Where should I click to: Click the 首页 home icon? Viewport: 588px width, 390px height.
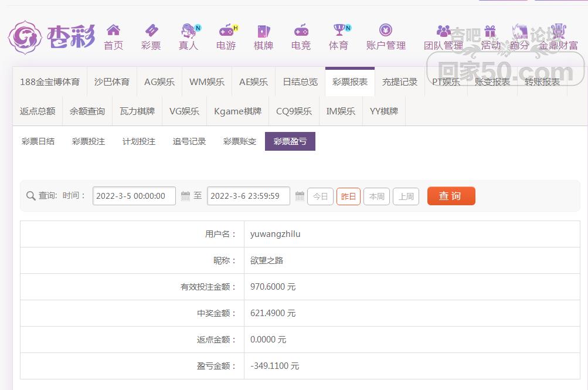tap(113, 30)
